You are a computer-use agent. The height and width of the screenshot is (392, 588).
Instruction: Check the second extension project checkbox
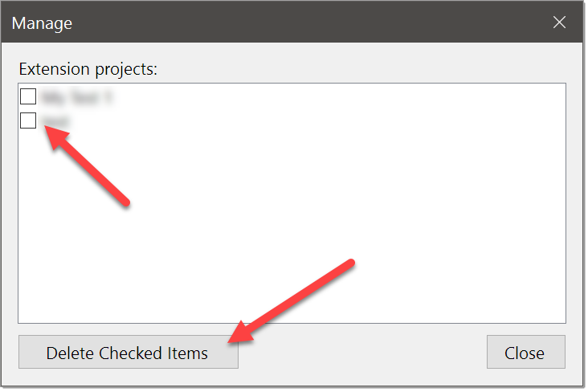click(28, 120)
